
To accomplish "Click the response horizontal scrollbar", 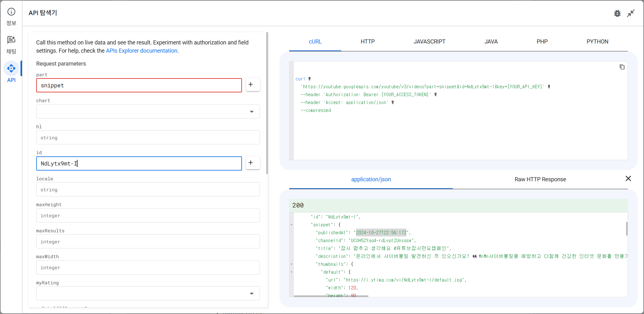I will point(331,296).
